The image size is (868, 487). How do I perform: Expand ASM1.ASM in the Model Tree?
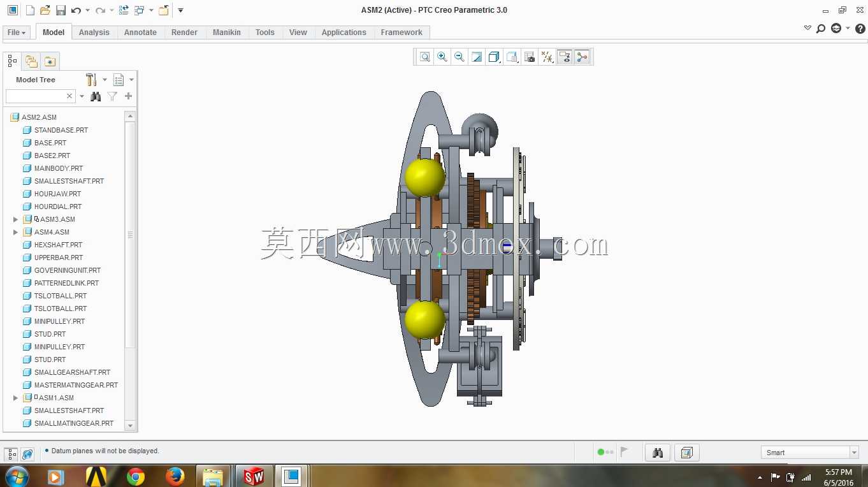point(15,398)
